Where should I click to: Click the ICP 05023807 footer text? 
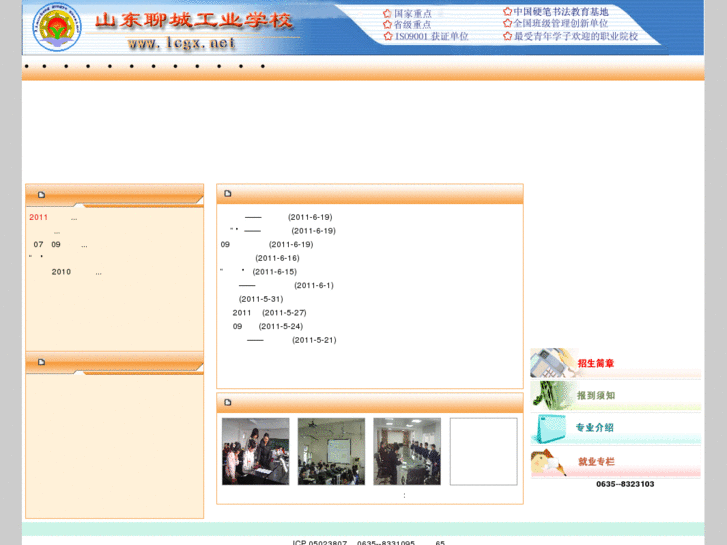pyautogui.click(x=319, y=542)
